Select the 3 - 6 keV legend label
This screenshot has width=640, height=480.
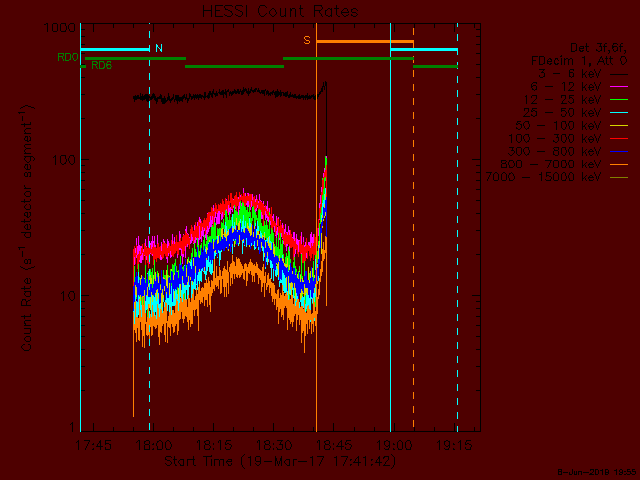click(569, 74)
